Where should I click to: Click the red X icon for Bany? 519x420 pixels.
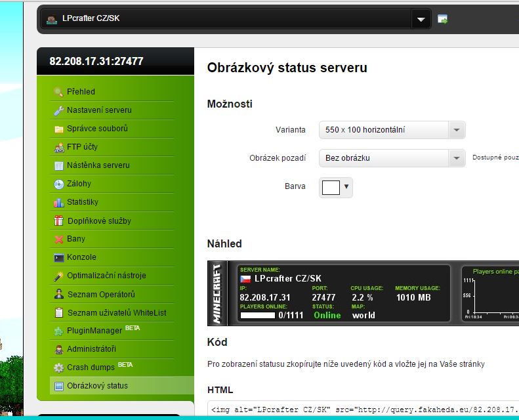point(58,239)
